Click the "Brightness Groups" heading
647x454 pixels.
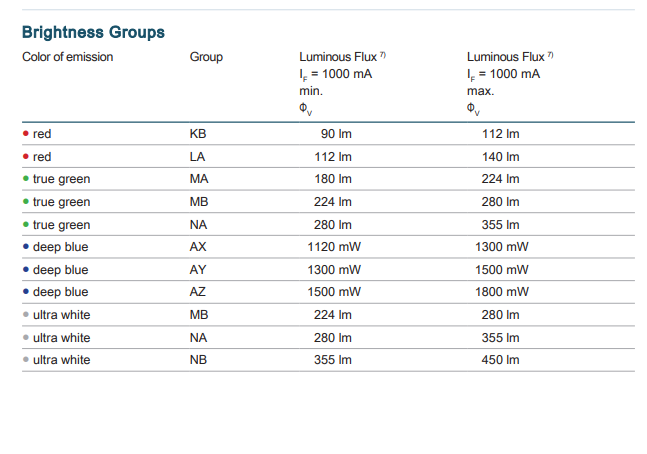point(93,32)
